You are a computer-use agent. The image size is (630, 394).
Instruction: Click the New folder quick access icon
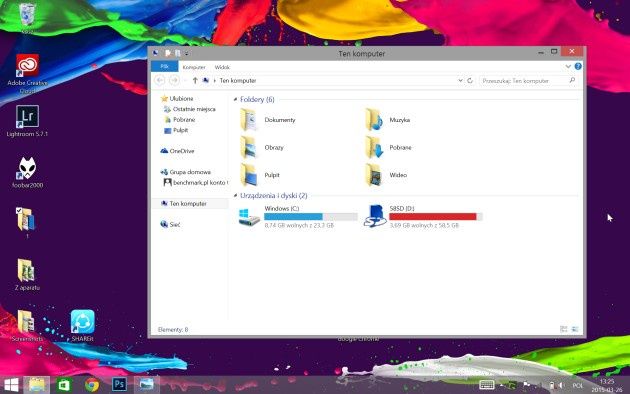[177, 53]
